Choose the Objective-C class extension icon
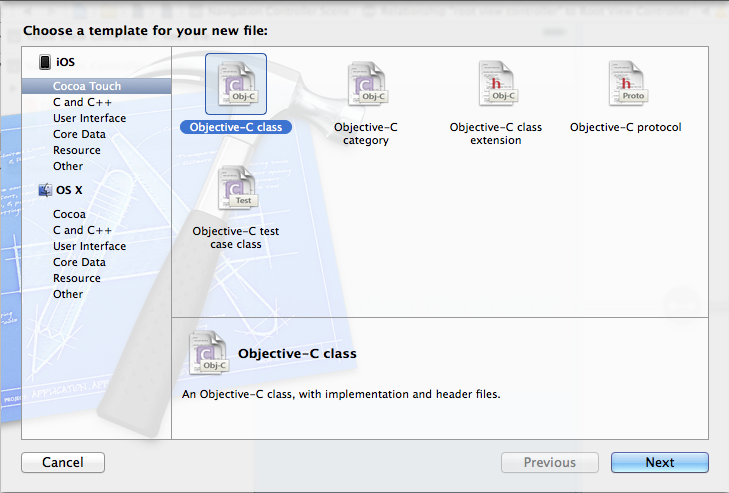The image size is (729, 493). coord(496,84)
